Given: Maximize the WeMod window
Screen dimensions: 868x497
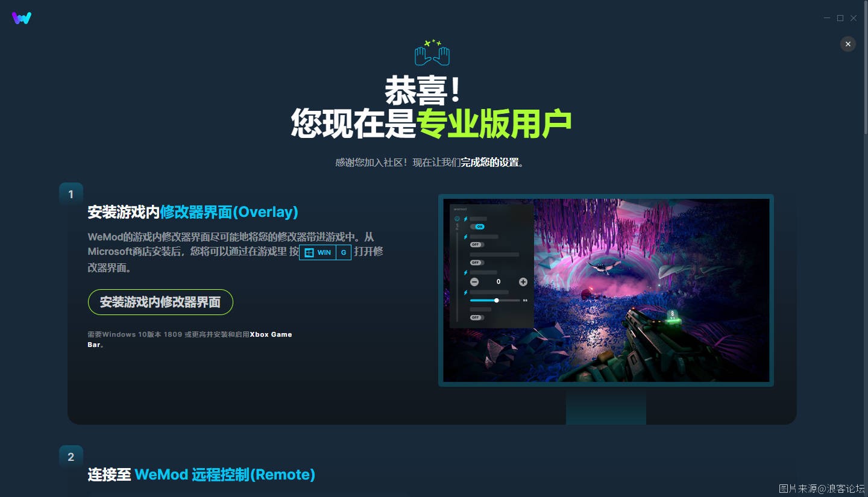Looking at the screenshot, I should (x=840, y=18).
